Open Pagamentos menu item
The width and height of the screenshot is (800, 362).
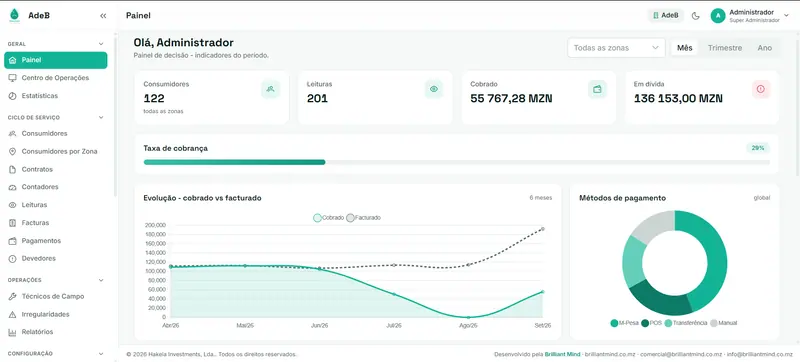click(x=56, y=241)
